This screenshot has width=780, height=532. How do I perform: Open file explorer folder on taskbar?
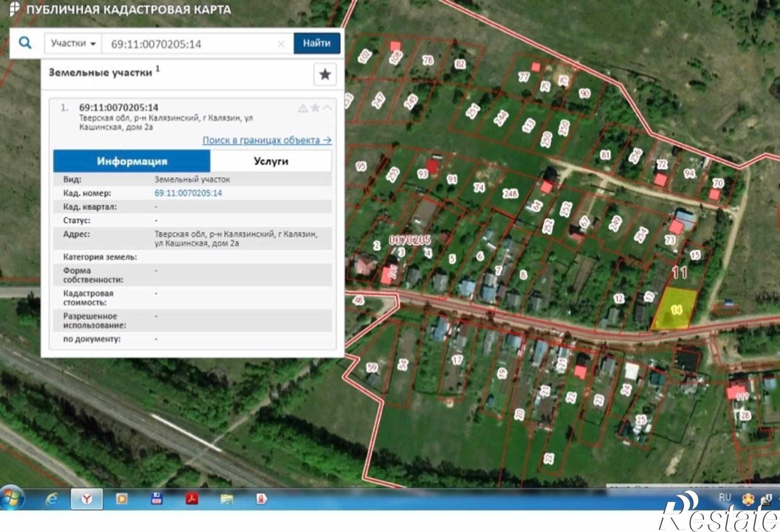point(227,498)
